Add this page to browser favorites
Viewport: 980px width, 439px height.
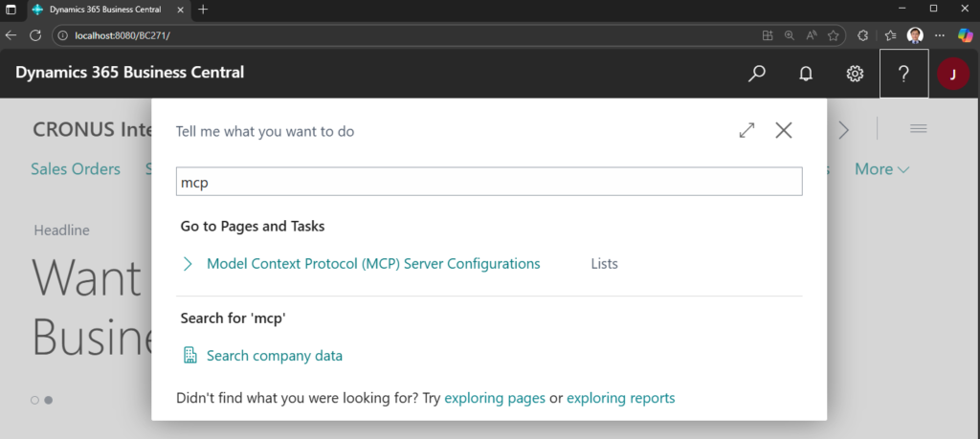833,34
